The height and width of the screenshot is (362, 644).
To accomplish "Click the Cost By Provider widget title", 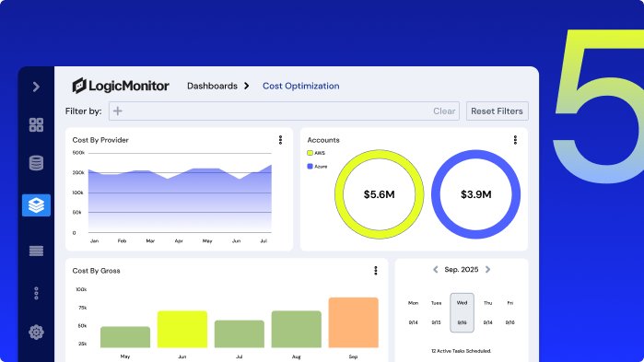I will (100, 140).
